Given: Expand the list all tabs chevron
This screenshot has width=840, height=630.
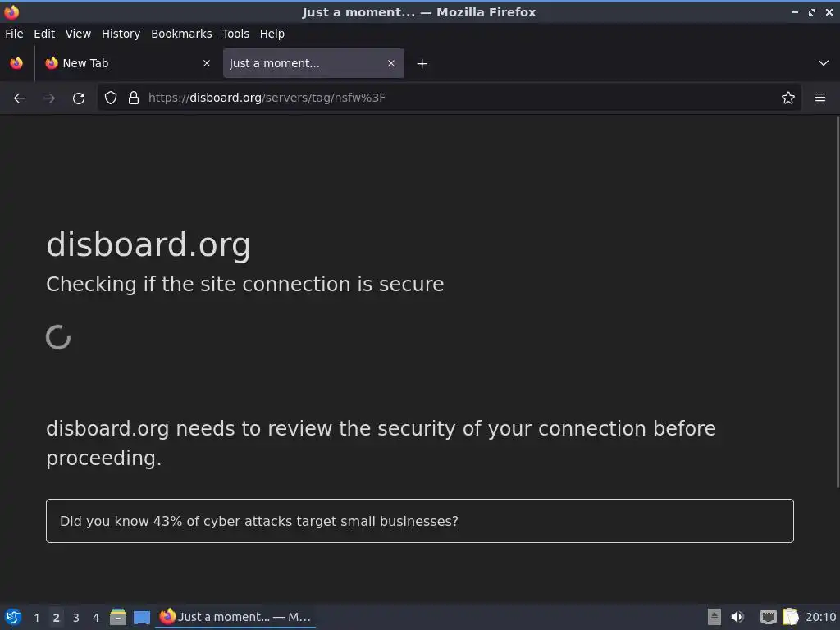Looking at the screenshot, I should tap(823, 63).
